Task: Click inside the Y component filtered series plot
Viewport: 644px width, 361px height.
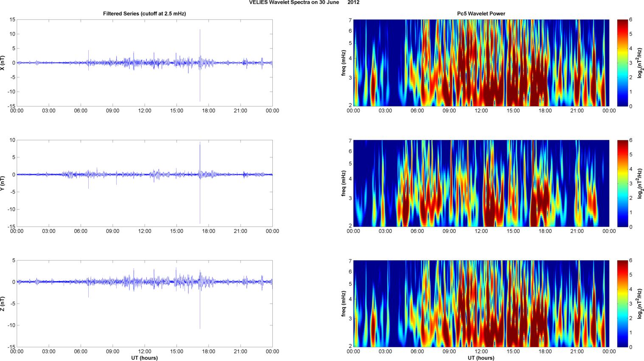Action: [x=144, y=183]
